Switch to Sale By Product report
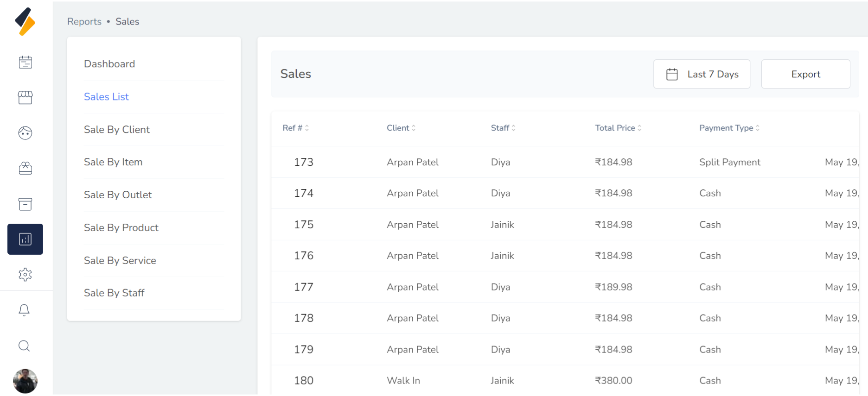This screenshot has width=868, height=396. click(x=121, y=227)
